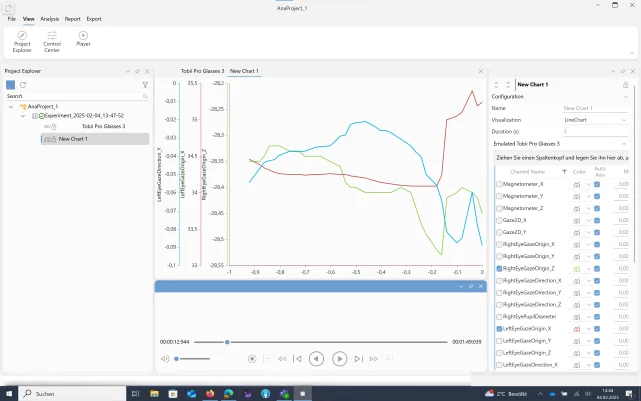Click the blue square icon in Project Explorer
The height and width of the screenshot is (401, 641).
tap(11, 85)
